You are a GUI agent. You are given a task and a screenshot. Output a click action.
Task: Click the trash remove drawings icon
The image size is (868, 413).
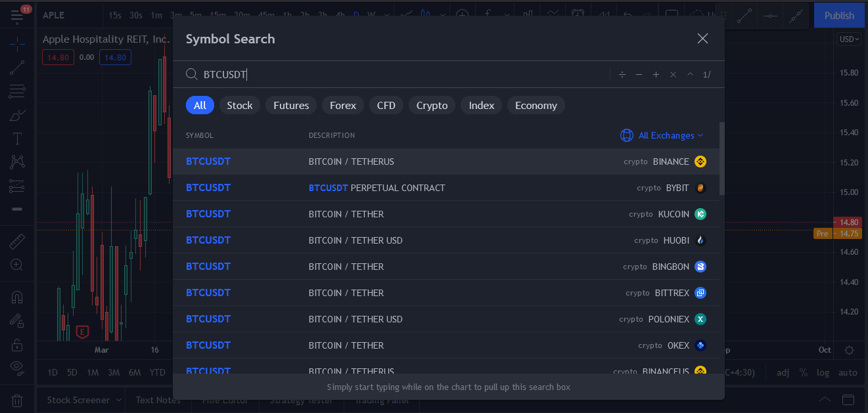pyautogui.click(x=17, y=400)
